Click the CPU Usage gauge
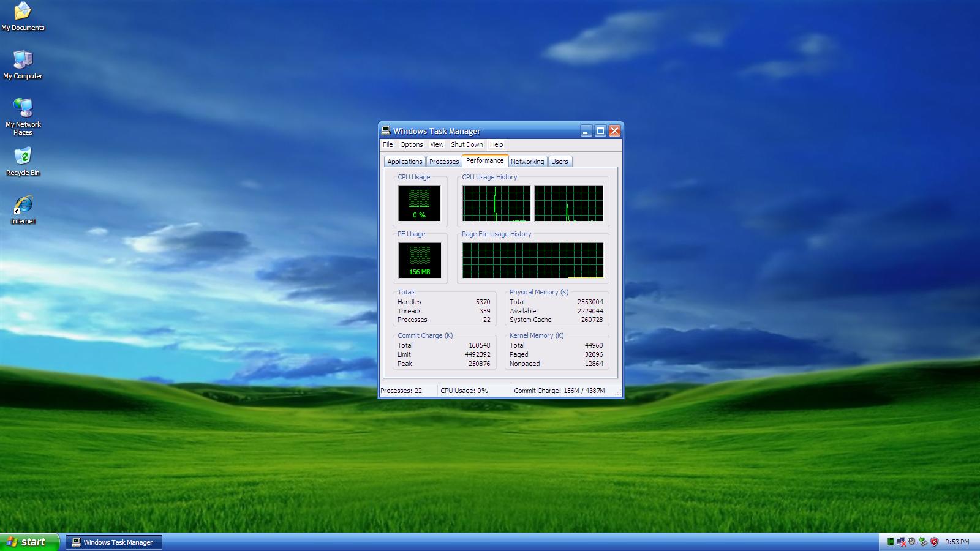980x551 pixels. click(420, 203)
